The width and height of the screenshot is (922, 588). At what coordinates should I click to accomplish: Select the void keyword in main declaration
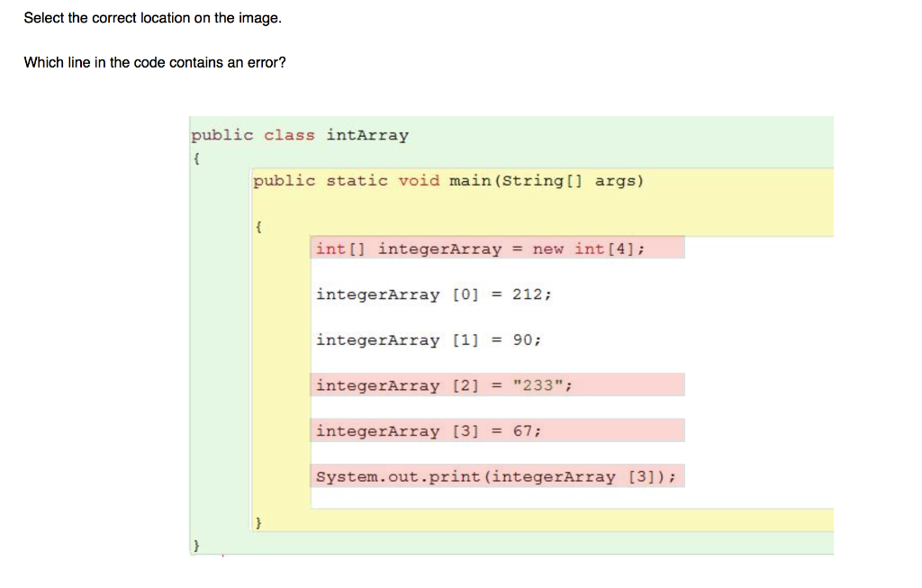[420, 180]
